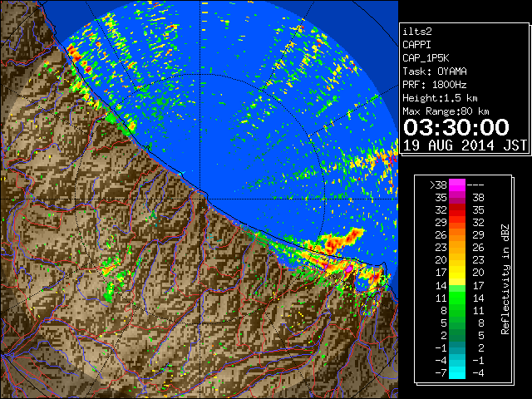Click the "-7" legend label
This screenshot has height=399, width=532.
[441, 373]
